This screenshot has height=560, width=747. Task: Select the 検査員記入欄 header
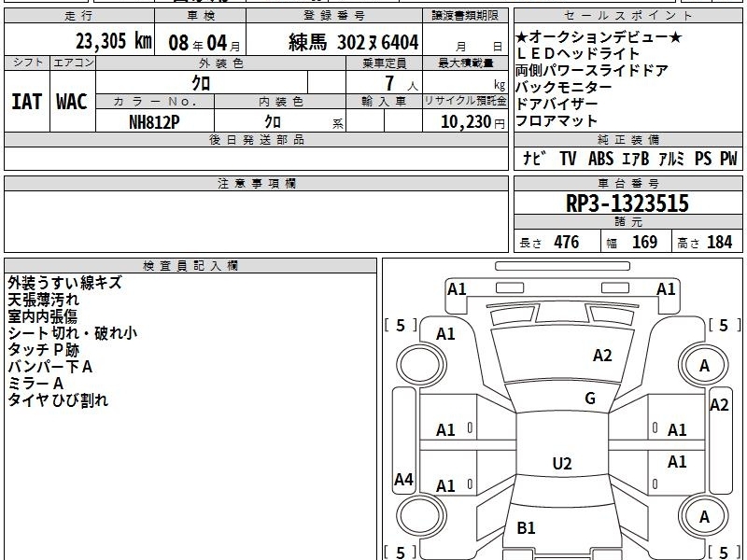click(x=190, y=266)
